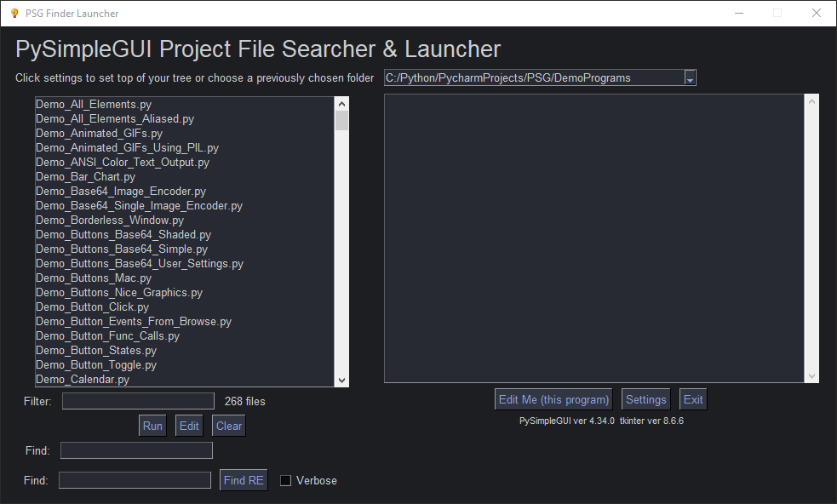Select Demo_Button_Events_From_Browse.py

coord(185,322)
